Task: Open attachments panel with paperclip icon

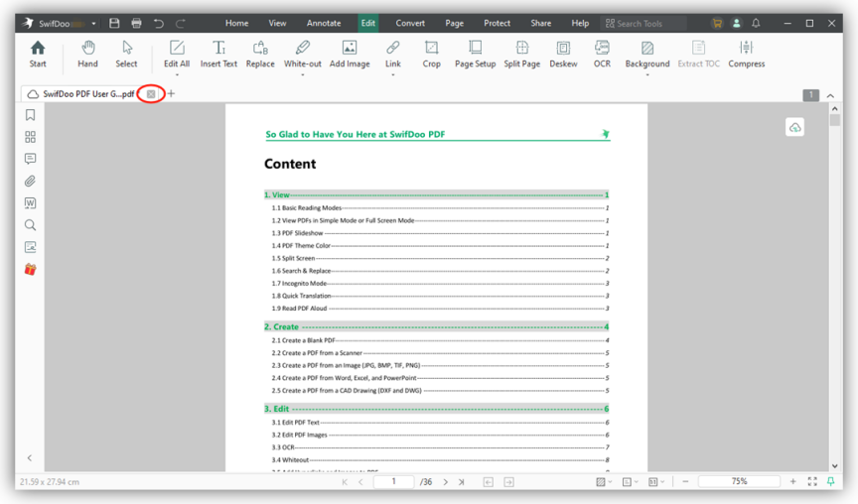Action: 30,182
